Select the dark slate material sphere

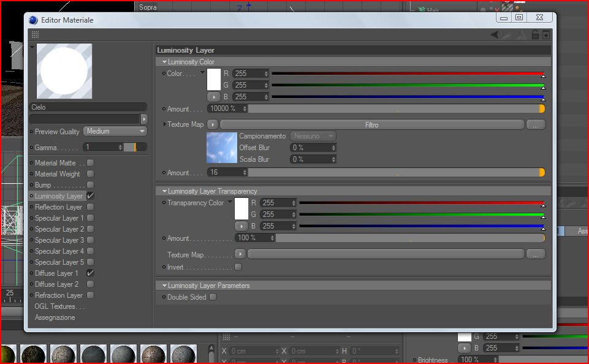click(x=93, y=354)
